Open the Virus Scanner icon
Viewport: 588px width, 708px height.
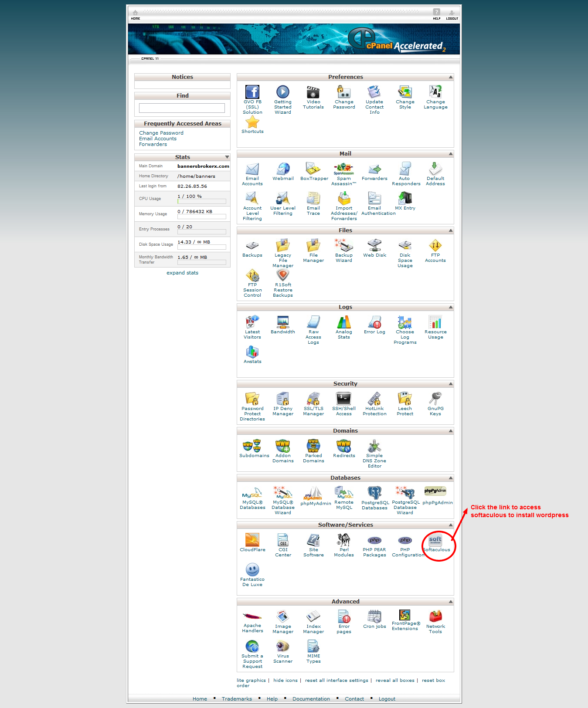click(283, 647)
